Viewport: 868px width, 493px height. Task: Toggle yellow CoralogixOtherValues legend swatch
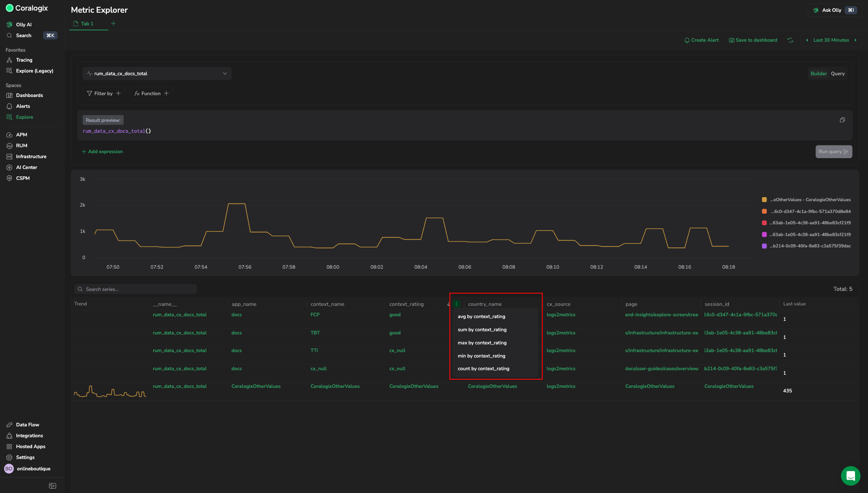pyautogui.click(x=764, y=199)
